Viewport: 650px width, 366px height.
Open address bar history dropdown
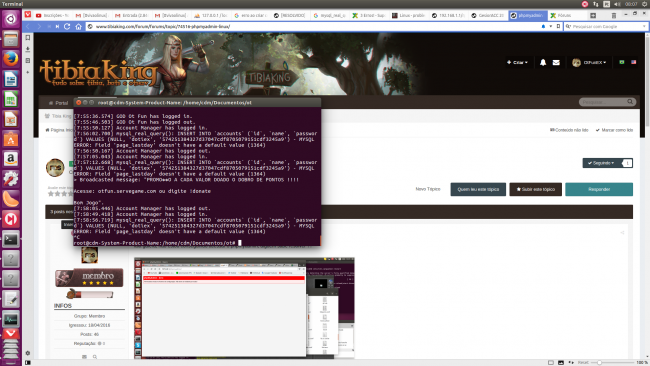coord(551,27)
